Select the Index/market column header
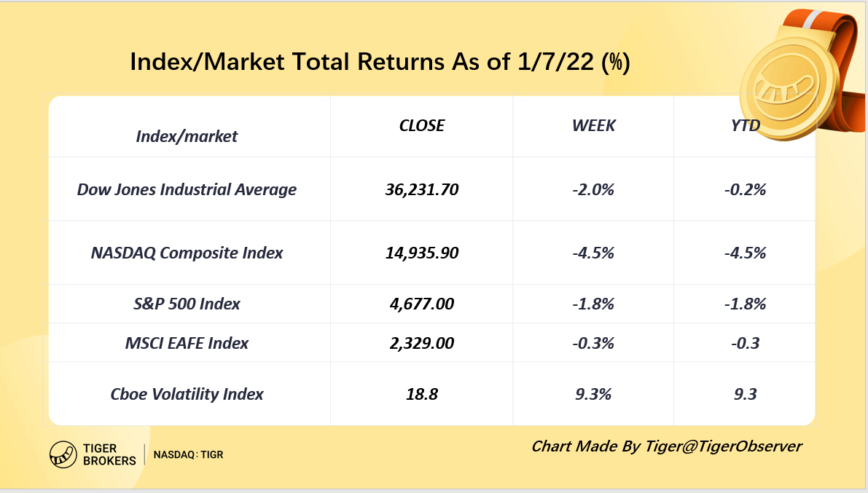868x493 pixels. [x=187, y=136]
